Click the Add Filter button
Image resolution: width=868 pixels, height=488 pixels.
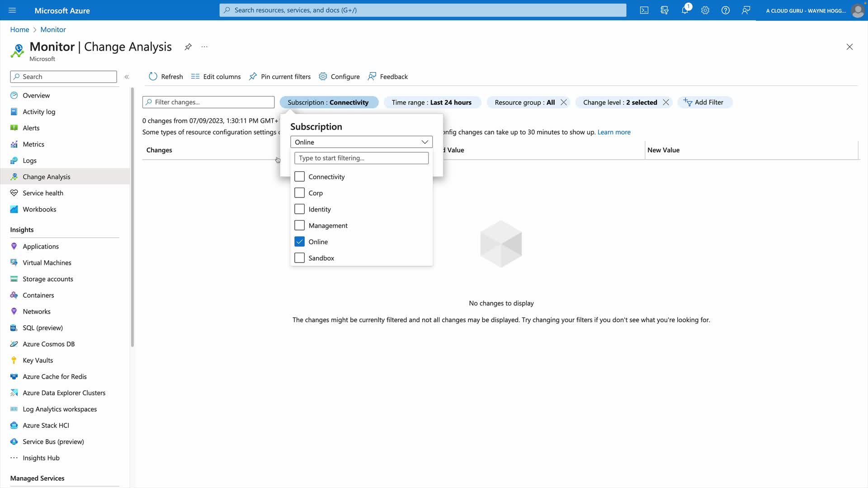(x=704, y=102)
